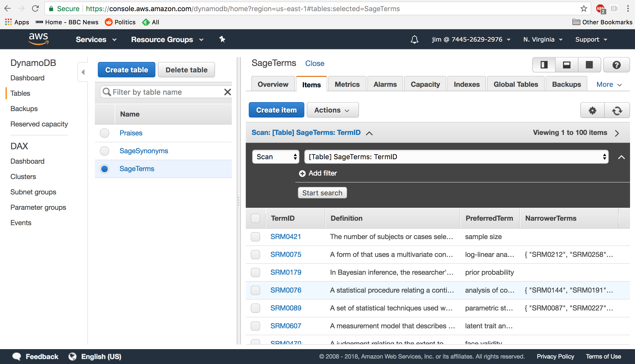Open the [Table] SageTerms: TermID selector

(x=456, y=157)
